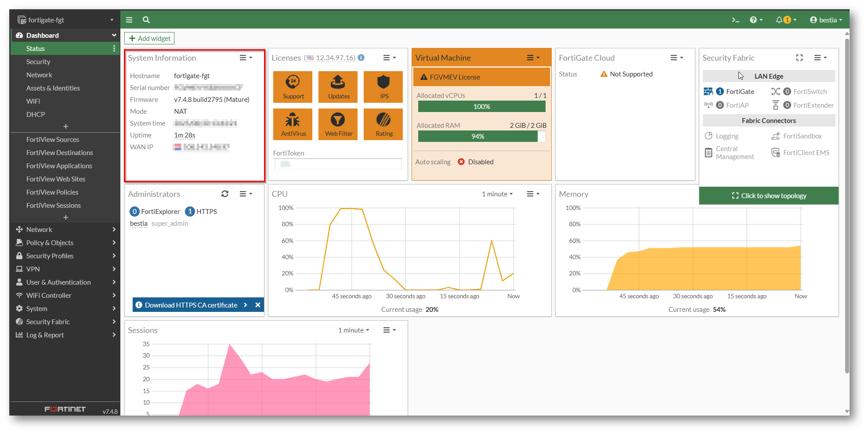Expand the Security Fabric widget fullscreen
The height and width of the screenshot is (434, 868).
click(x=799, y=58)
